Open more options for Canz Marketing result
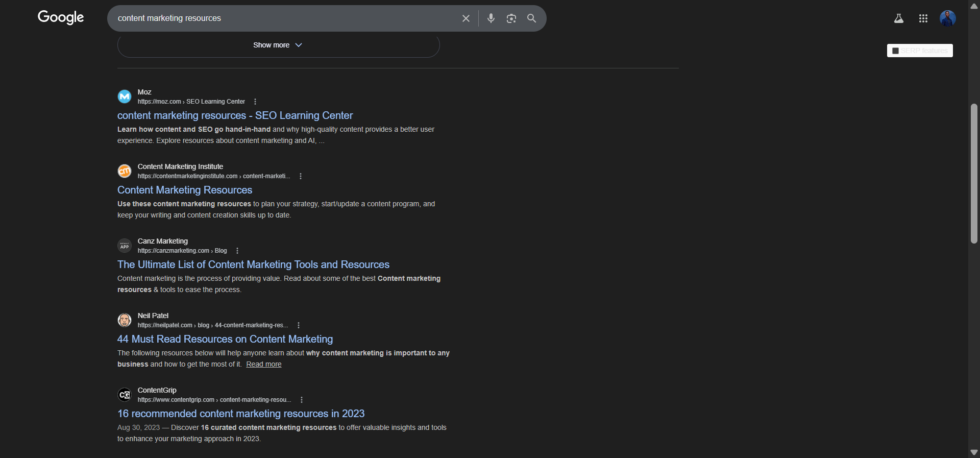This screenshot has height=458, width=980. 237,251
